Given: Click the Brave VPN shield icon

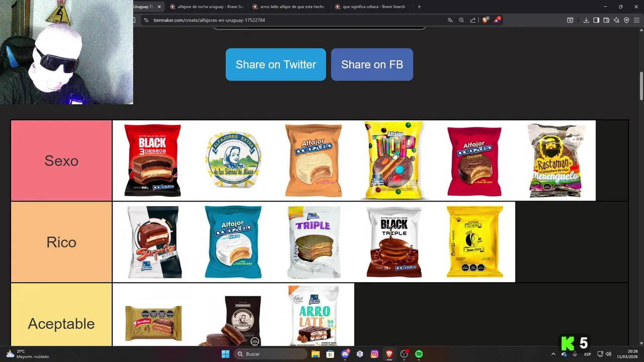Looking at the screenshot, I should (626, 20).
